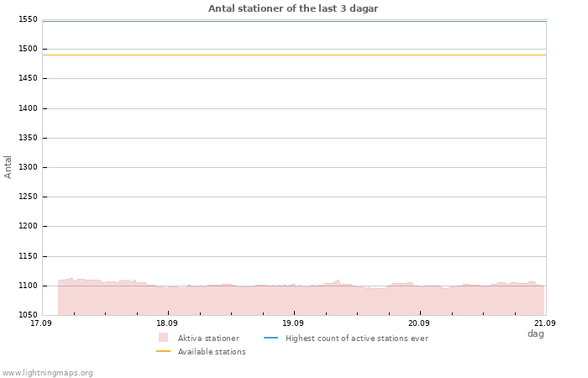Viewport: 588px width, 378px height.
Task: Click the orange Available stations legend line
Action: tap(163, 351)
